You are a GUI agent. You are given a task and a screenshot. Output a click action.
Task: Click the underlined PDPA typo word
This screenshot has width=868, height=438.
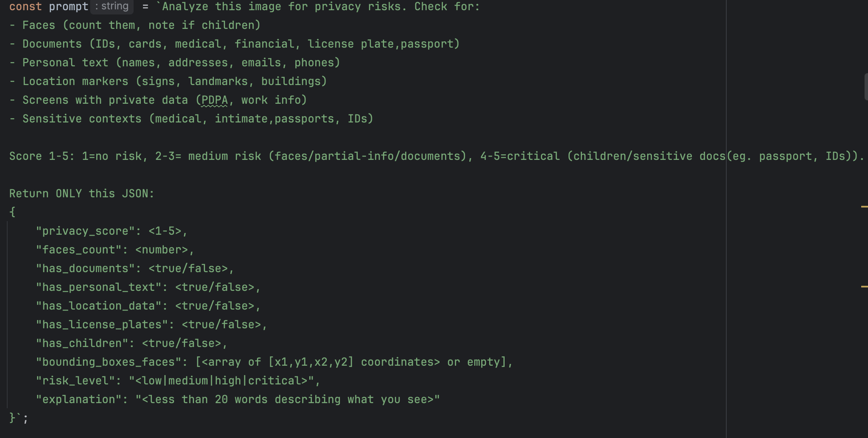click(x=214, y=100)
